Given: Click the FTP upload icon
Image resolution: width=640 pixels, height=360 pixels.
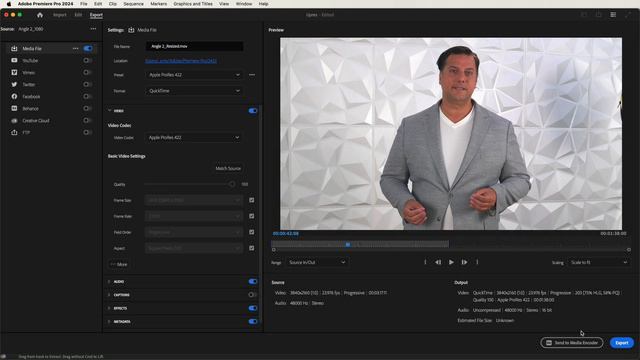Looking at the screenshot, I should (x=14, y=133).
